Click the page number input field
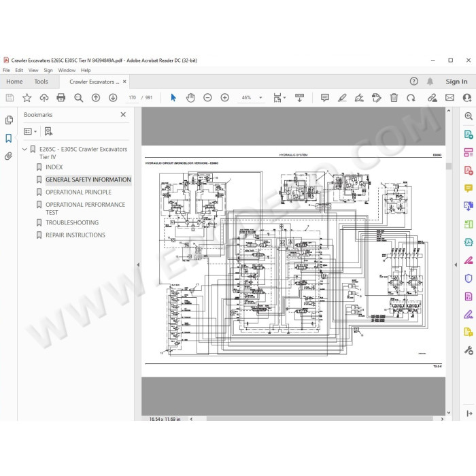476x476 pixels. [x=132, y=97]
